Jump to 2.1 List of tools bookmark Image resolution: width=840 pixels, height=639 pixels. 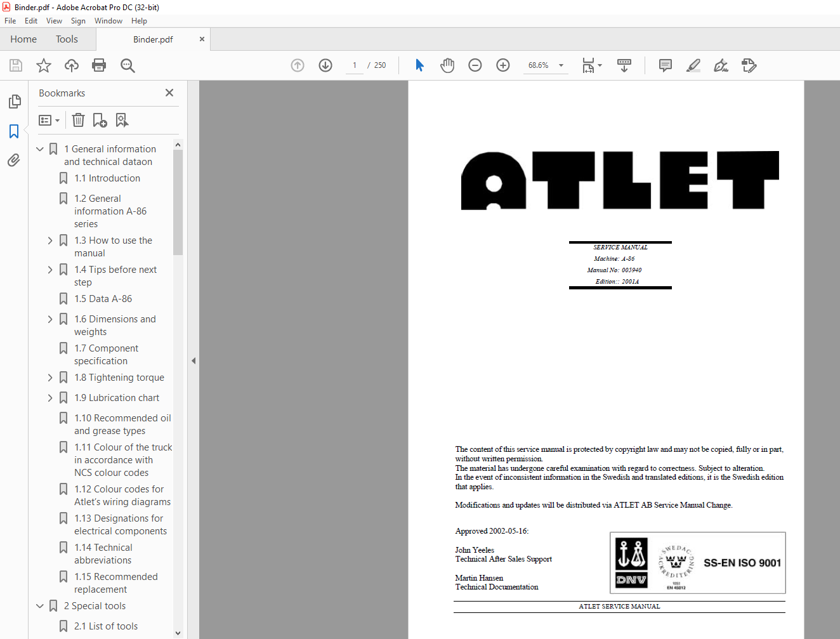click(x=106, y=626)
